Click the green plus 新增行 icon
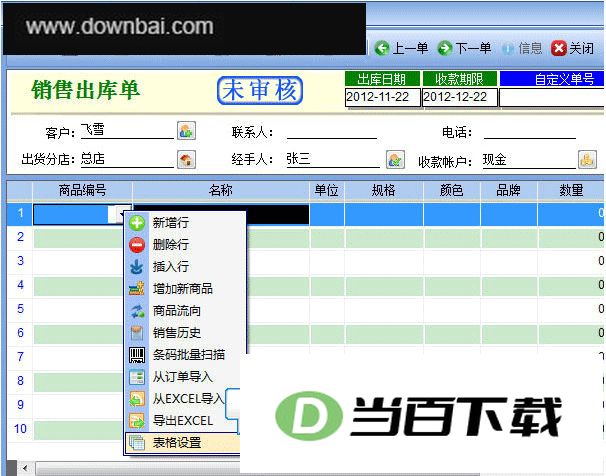The height and width of the screenshot is (476, 606). click(137, 223)
